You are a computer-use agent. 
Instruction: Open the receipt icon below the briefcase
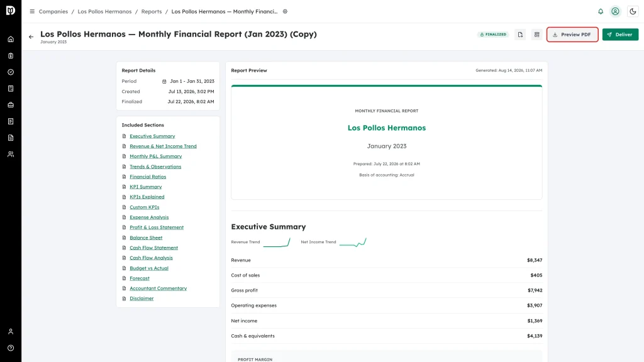(x=11, y=121)
